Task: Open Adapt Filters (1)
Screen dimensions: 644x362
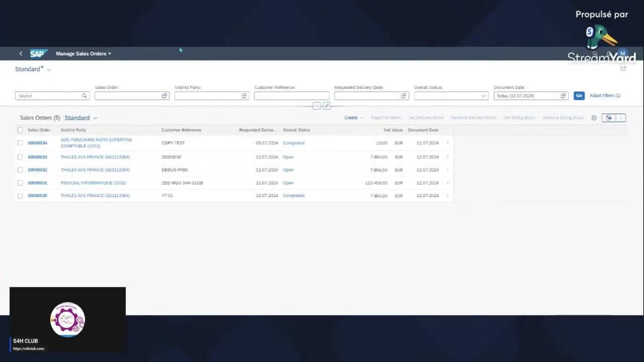Action: click(x=605, y=96)
